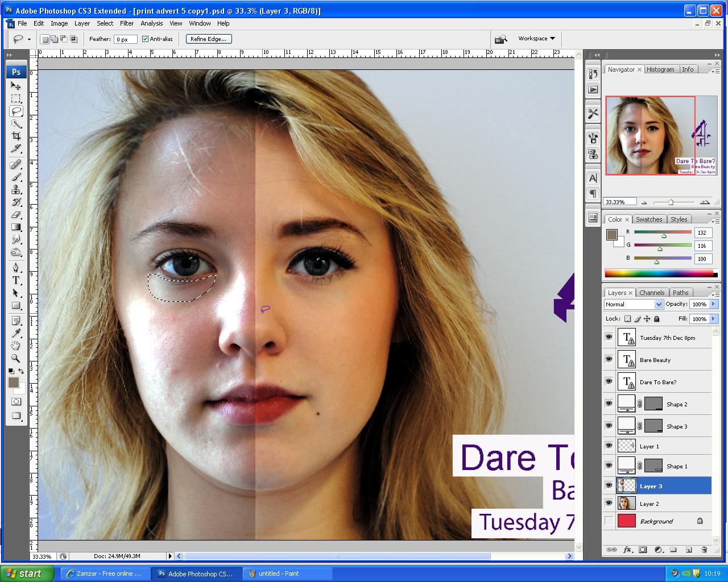Select the Horizontal Type tool

pos(16,280)
